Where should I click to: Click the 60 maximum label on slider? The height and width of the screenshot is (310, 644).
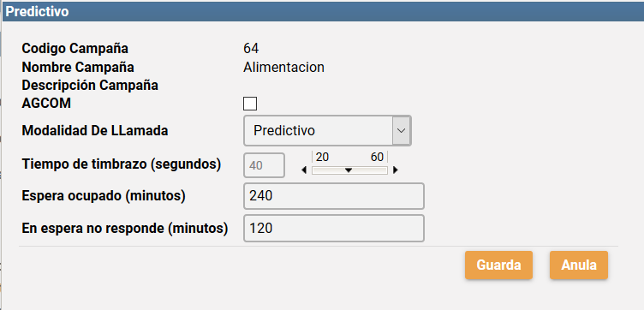377,157
